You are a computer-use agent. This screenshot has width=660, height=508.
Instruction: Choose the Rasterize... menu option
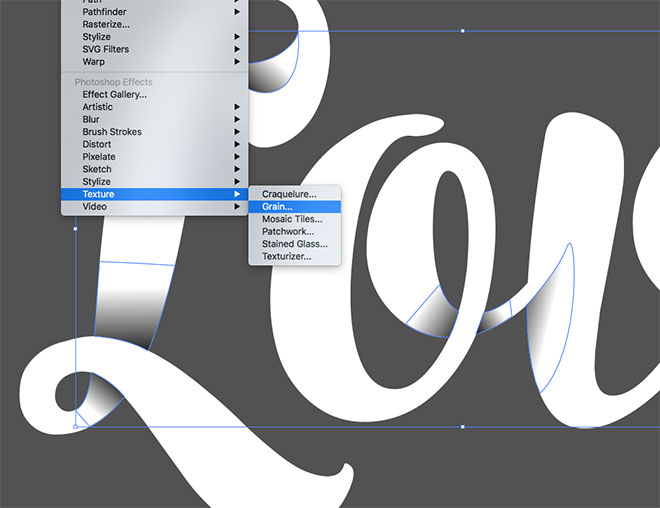[106, 24]
